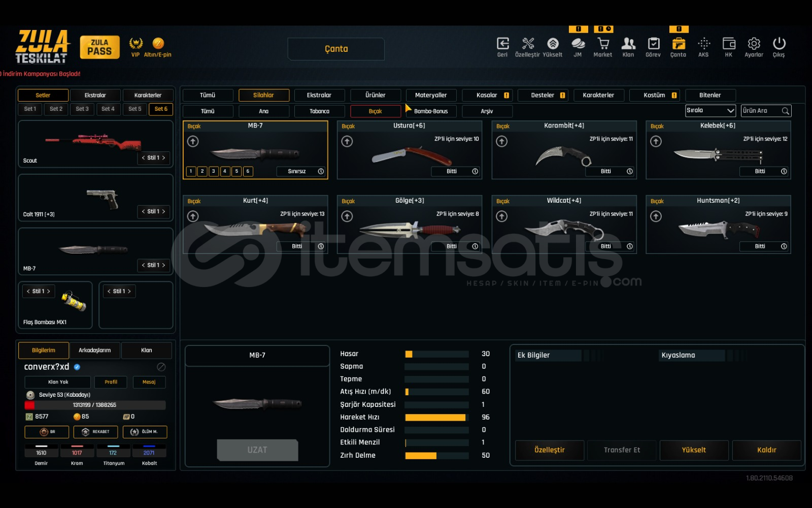Open the Sırala sort dropdown
812x508 pixels.
(710, 111)
